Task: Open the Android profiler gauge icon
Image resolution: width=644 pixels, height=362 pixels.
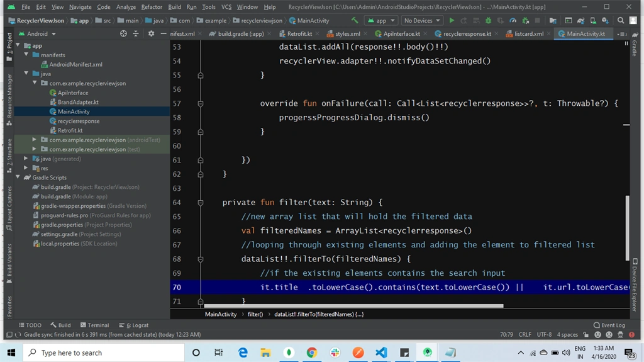Action: pos(513,20)
